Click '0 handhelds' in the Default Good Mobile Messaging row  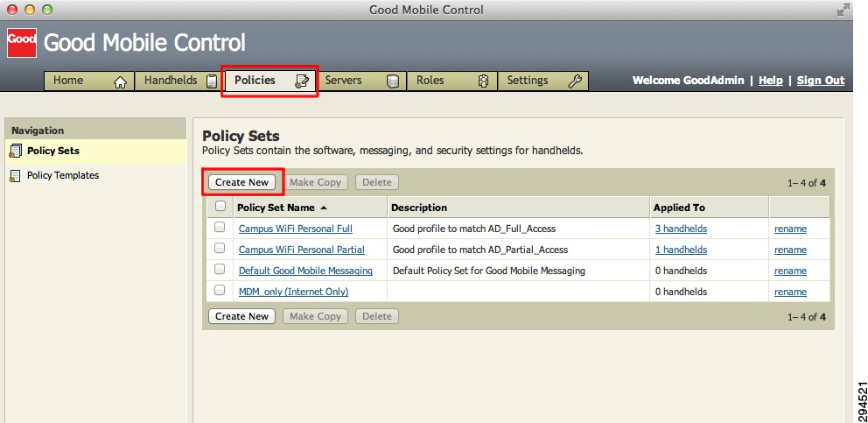pos(681,271)
